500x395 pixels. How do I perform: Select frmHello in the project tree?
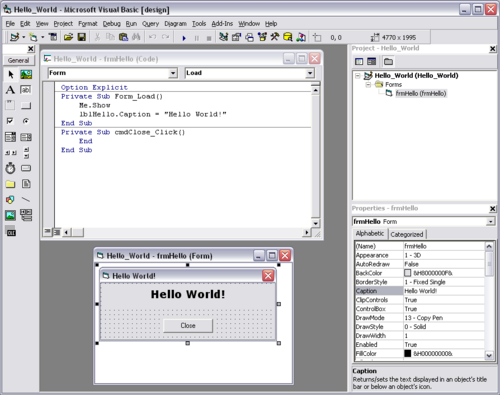pyautogui.click(x=421, y=94)
